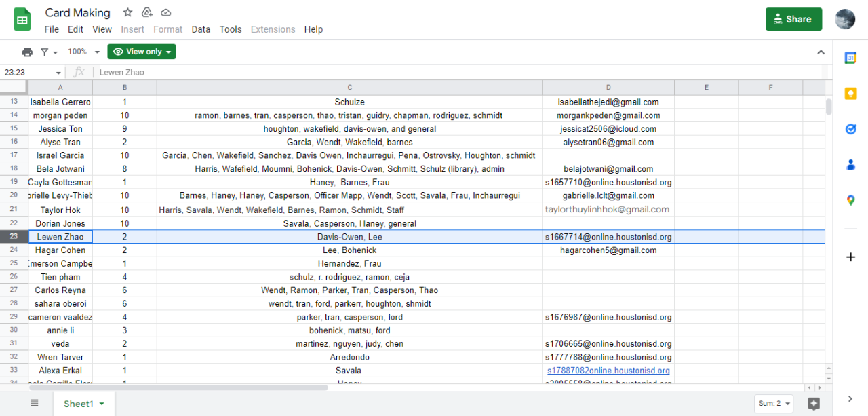Click the green Share button
Viewport: 868px width, 416px height.
point(793,19)
